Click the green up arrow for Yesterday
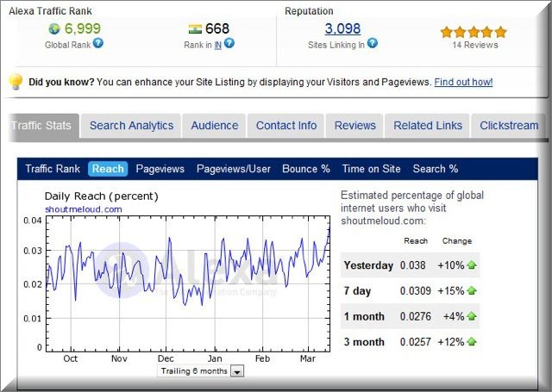The height and width of the screenshot is (392, 552). click(472, 265)
